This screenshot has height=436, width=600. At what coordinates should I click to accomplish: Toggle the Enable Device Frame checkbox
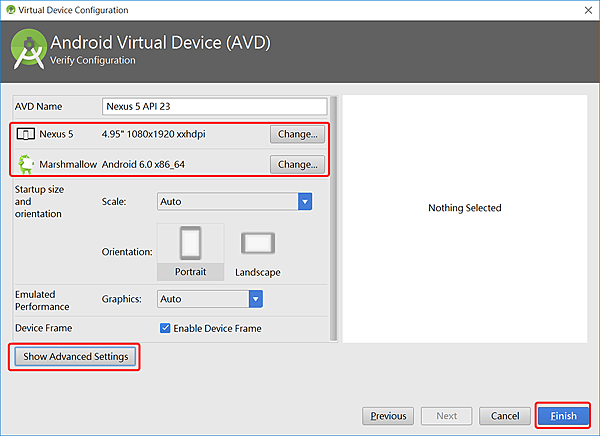165,328
